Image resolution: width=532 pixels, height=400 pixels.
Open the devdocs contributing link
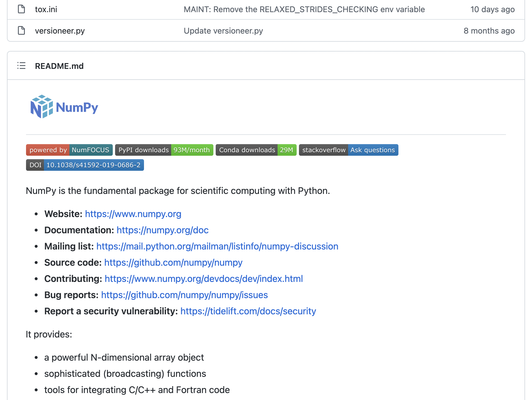[x=204, y=279]
